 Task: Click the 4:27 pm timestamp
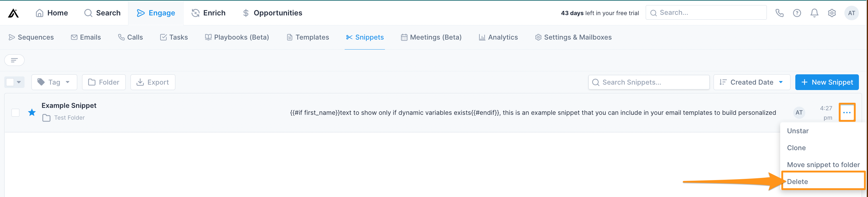pos(826,113)
